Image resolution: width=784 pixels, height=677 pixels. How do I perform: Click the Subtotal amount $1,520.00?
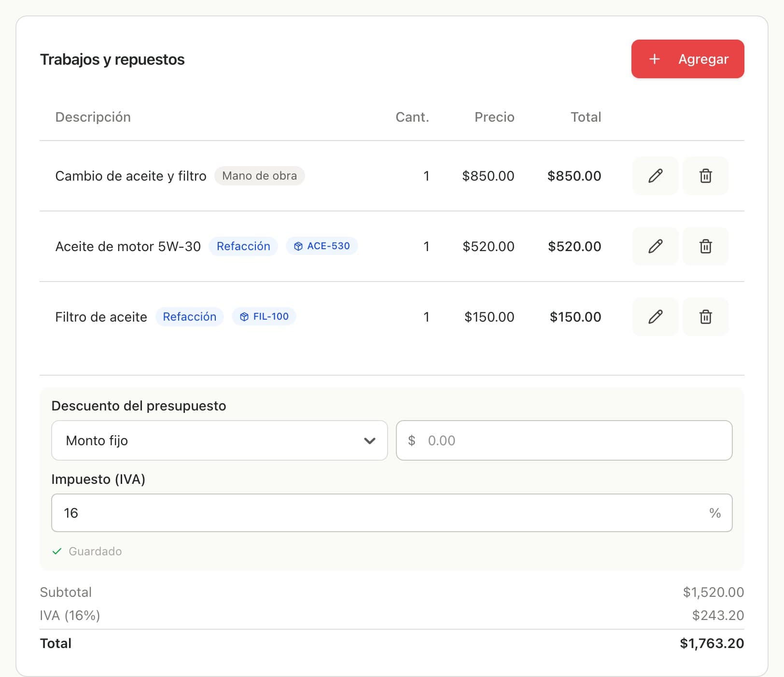pyautogui.click(x=713, y=592)
